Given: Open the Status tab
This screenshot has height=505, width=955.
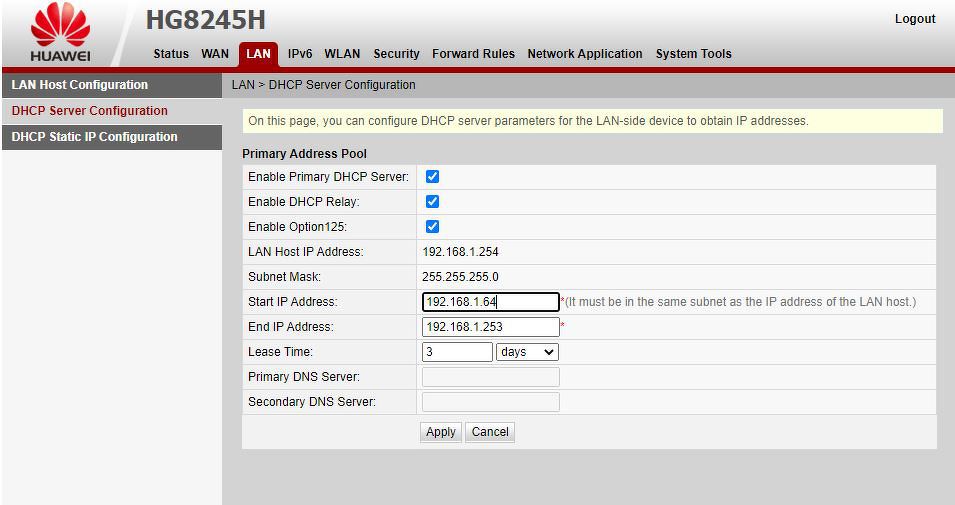Looking at the screenshot, I should click(x=171, y=54).
